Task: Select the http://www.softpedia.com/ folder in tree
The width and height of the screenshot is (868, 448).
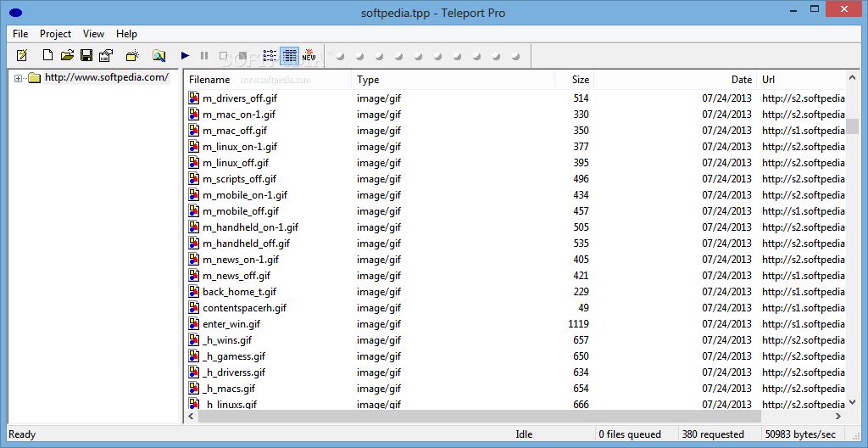Action: click(x=106, y=77)
